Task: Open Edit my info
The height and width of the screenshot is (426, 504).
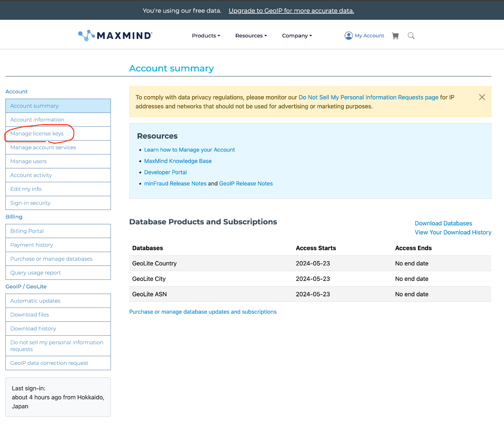Action: pyautogui.click(x=58, y=189)
